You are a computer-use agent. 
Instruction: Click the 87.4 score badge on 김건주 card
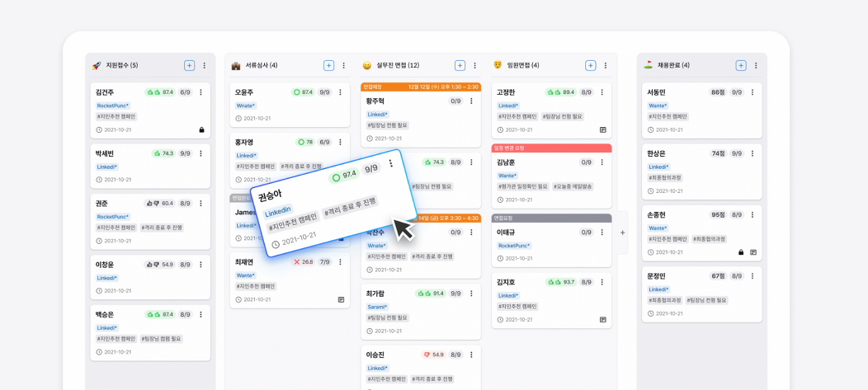[x=160, y=92]
